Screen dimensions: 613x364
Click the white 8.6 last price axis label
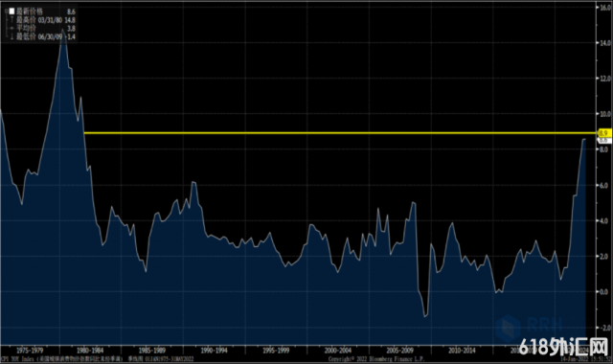(x=604, y=140)
